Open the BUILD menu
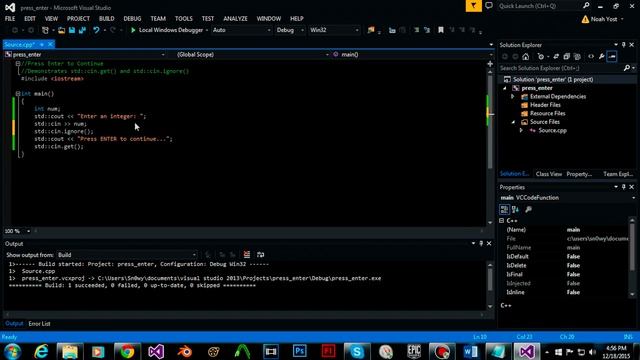This screenshot has height=360, width=640. (x=107, y=19)
